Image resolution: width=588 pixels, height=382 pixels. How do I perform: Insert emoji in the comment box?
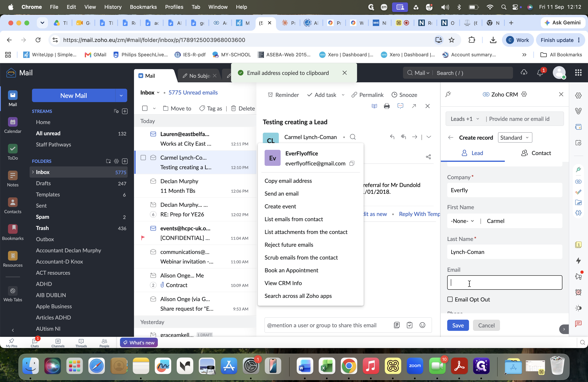point(422,325)
